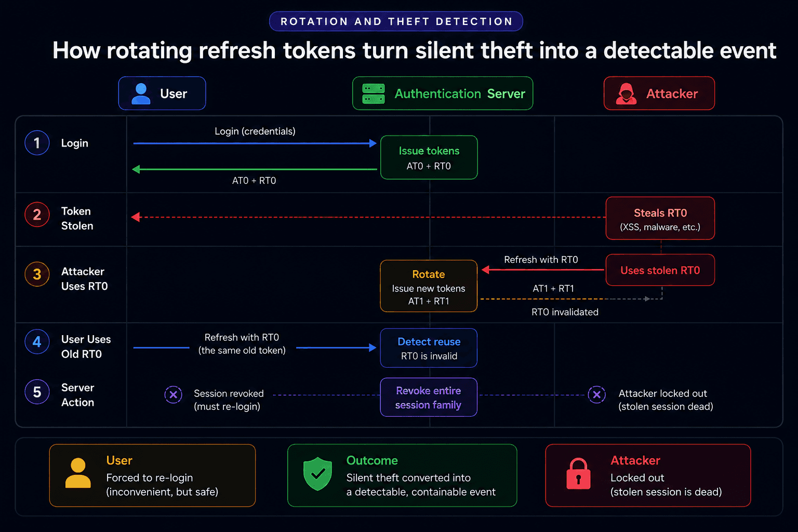Click the blue User person icon
798x532 pixels.
click(141, 94)
